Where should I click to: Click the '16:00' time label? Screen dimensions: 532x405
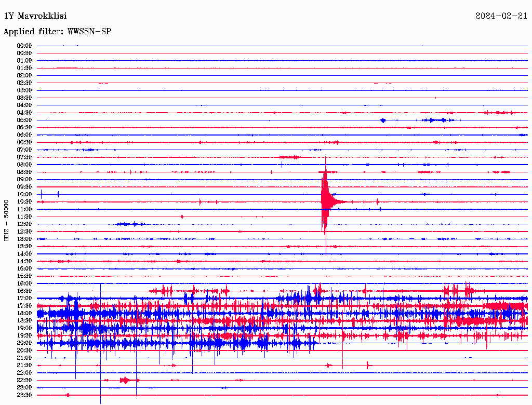(24, 283)
